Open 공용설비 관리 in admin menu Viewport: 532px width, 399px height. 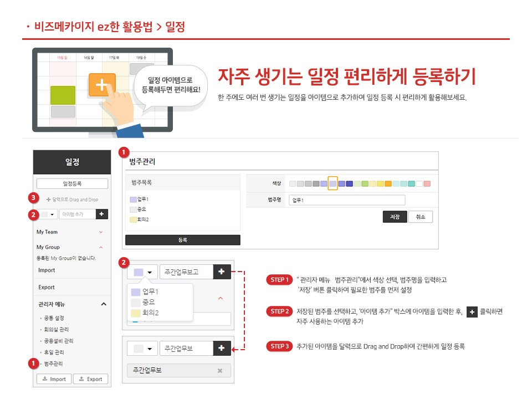(x=58, y=341)
